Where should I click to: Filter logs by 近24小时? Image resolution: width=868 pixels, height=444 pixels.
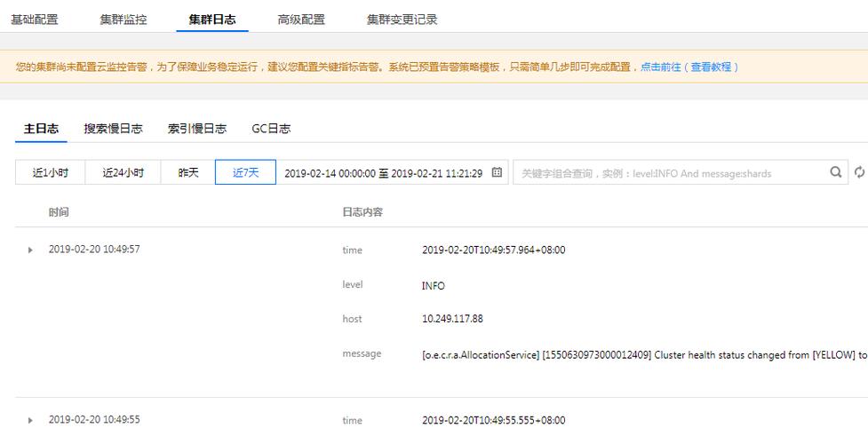[123, 172]
